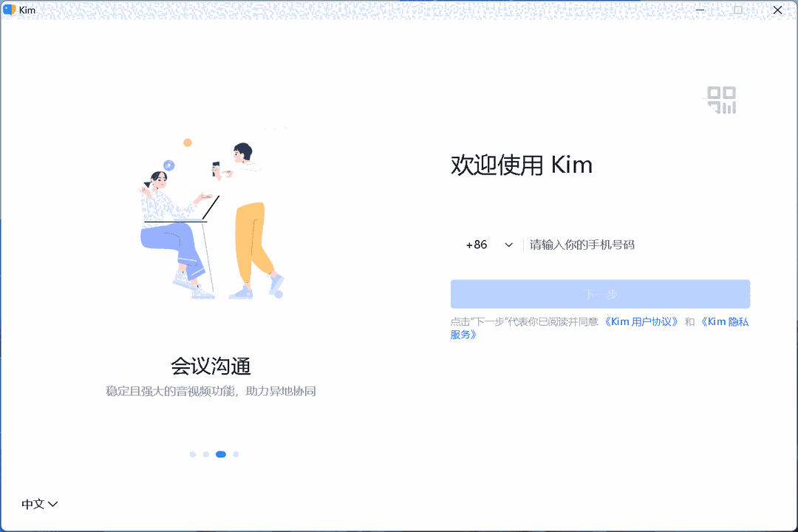This screenshot has height=532, width=798.
Task: Switch to QR code login mode
Action: [x=722, y=100]
